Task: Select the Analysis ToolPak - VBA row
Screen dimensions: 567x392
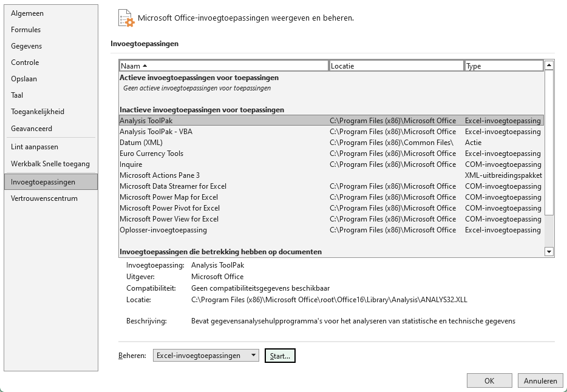Action: (x=331, y=132)
